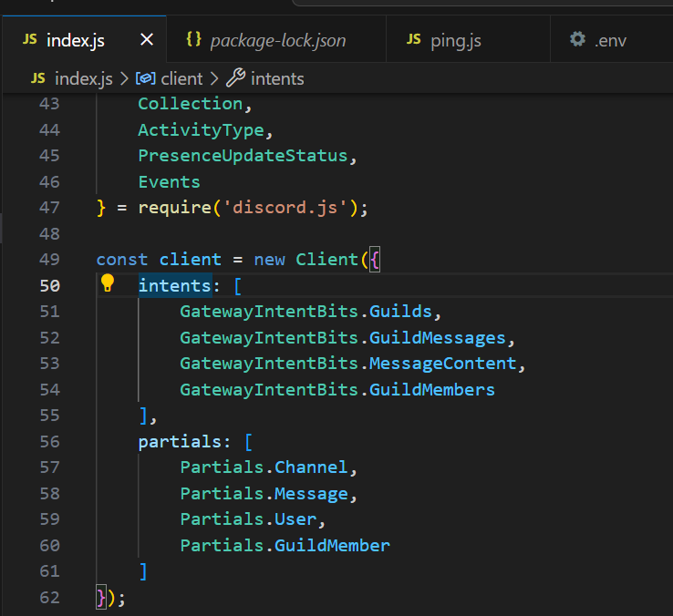
Task: Click Events on line 46
Action: 169,182
